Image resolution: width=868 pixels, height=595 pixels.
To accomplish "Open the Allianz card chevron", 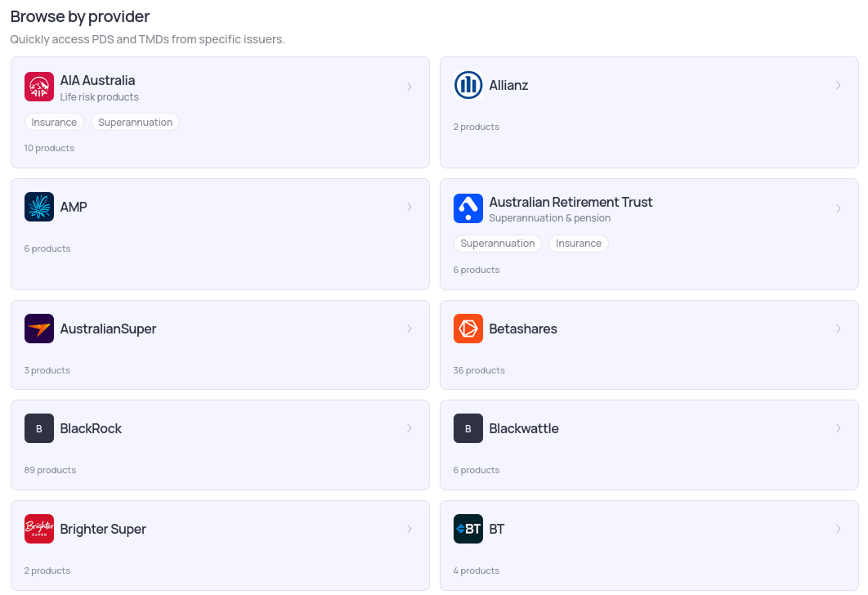I will pyautogui.click(x=838, y=85).
